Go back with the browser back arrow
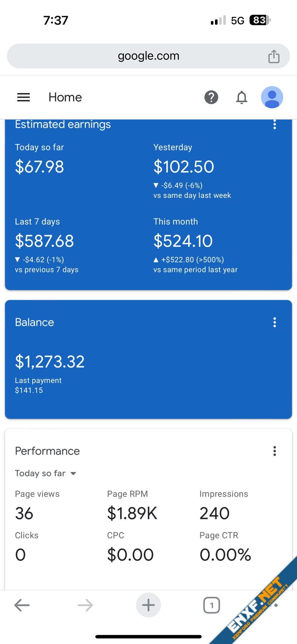This screenshot has height=644, width=297. pyautogui.click(x=22, y=605)
